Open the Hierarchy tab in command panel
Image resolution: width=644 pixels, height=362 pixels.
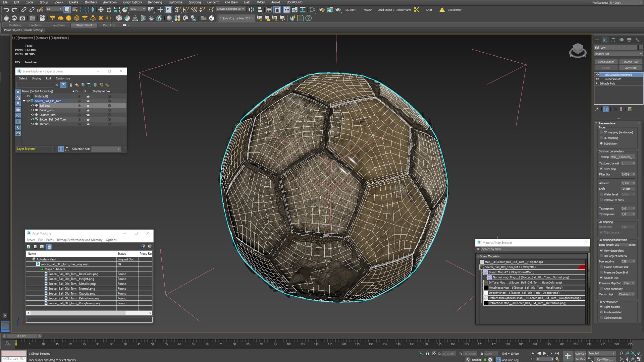point(613,40)
